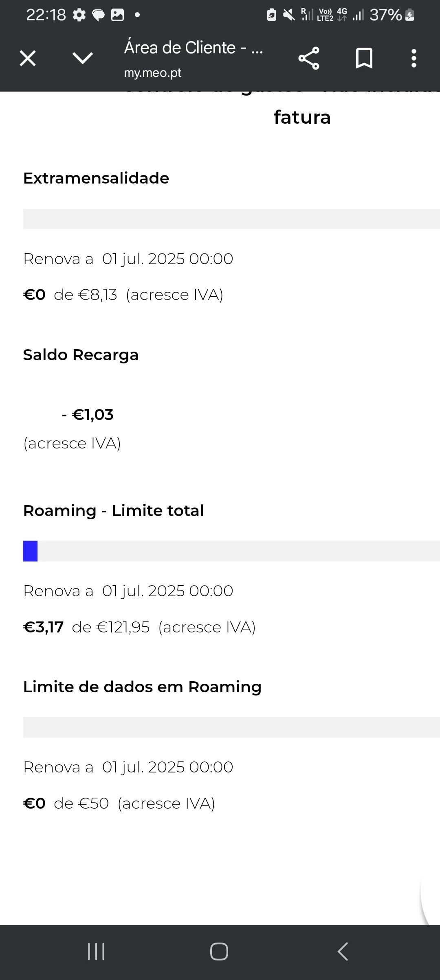This screenshot has width=440, height=980.
Task: Share the my.meo.pt page
Action: [309, 58]
